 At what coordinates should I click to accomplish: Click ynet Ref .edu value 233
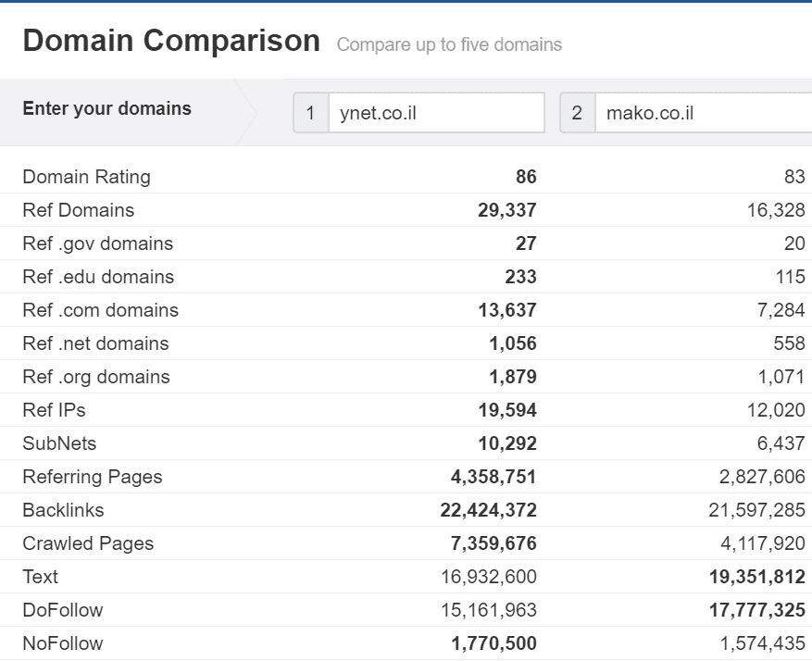tap(521, 277)
